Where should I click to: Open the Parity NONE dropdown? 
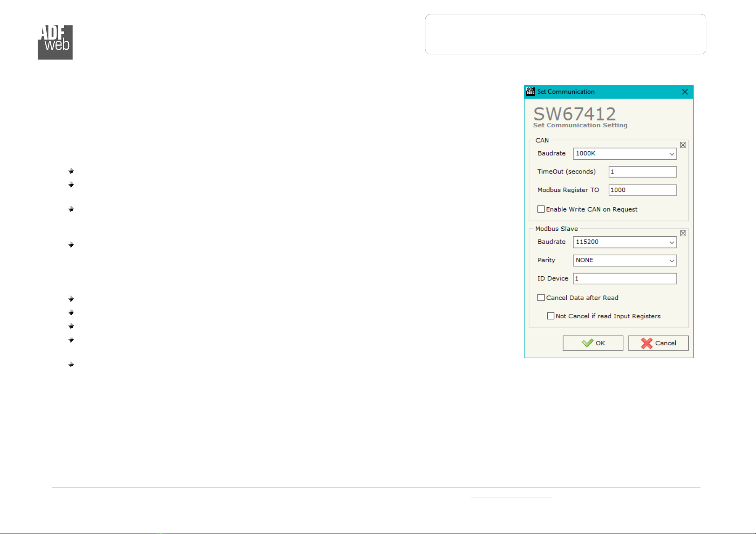pos(625,260)
